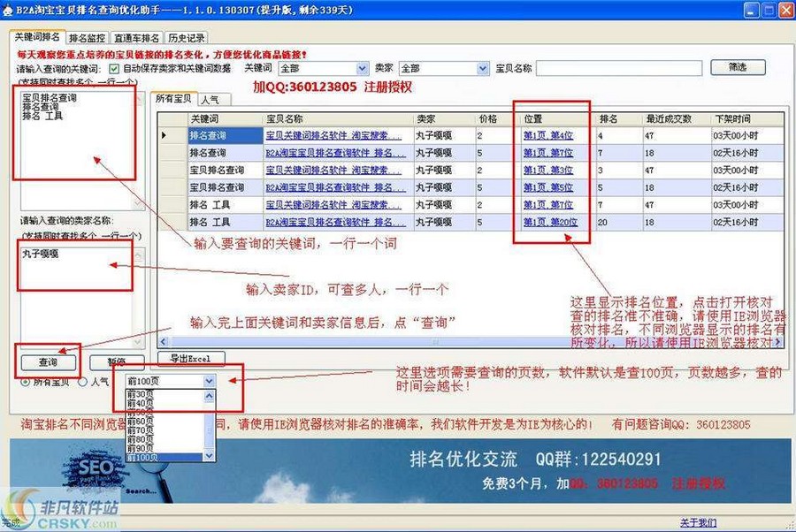Open position link 第1页,第3位
Screen dimensions: 796x532
coord(547,170)
